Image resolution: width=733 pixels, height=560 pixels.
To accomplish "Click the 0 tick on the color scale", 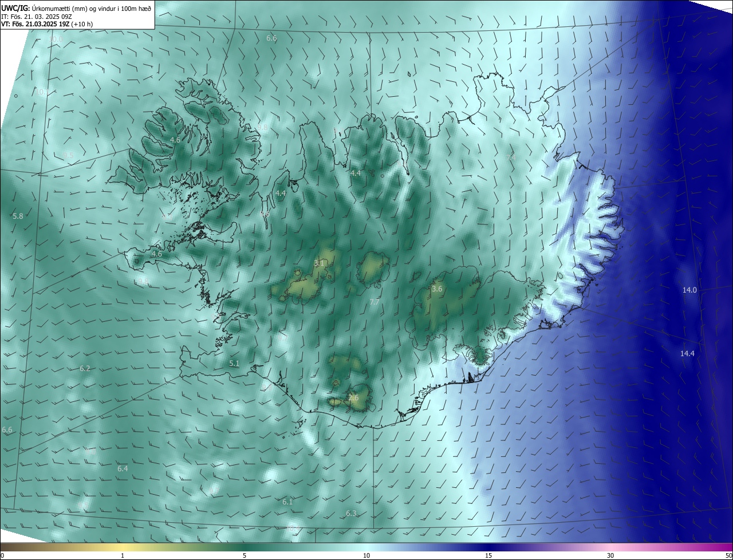I will click(2, 556).
